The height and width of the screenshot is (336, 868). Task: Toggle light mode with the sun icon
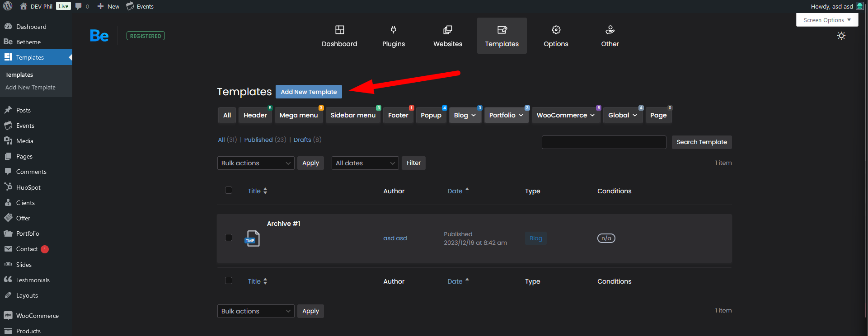tap(841, 36)
